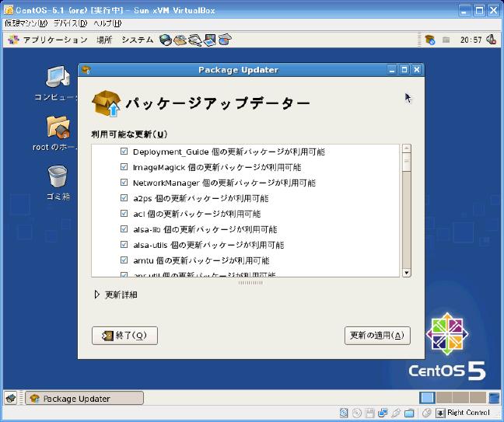Click the update list scrollbar down arrow

(x=407, y=273)
